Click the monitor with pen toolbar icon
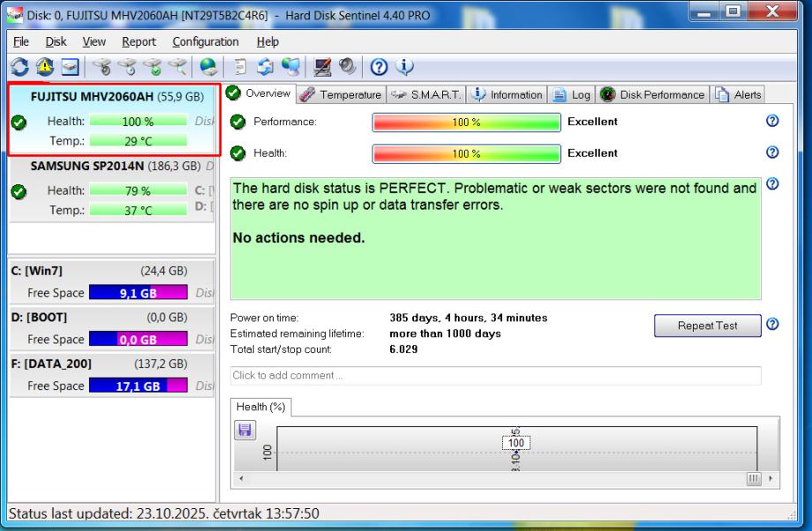 [322, 67]
